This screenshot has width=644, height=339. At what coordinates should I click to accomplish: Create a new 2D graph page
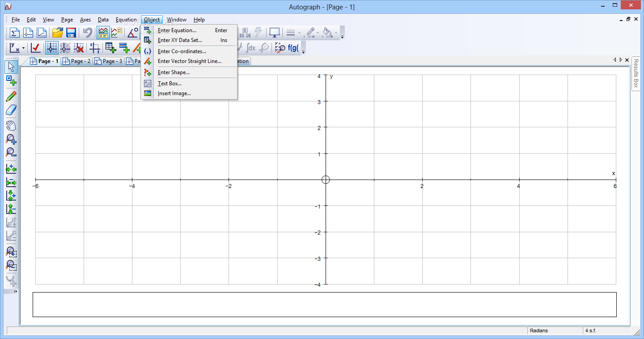[x=28, y=33]
